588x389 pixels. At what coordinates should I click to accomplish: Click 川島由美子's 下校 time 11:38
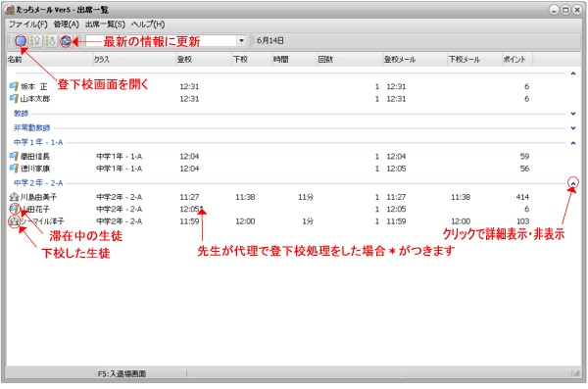click(245, 197)
